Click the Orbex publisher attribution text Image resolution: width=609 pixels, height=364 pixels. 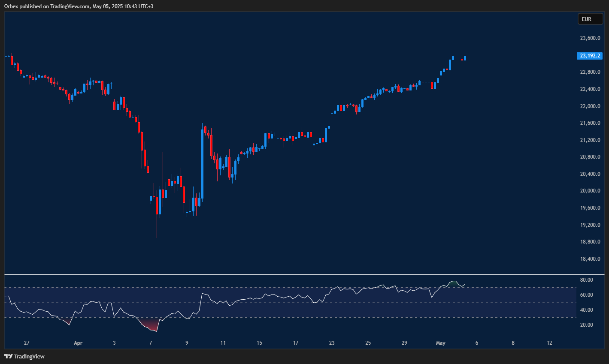12,6
